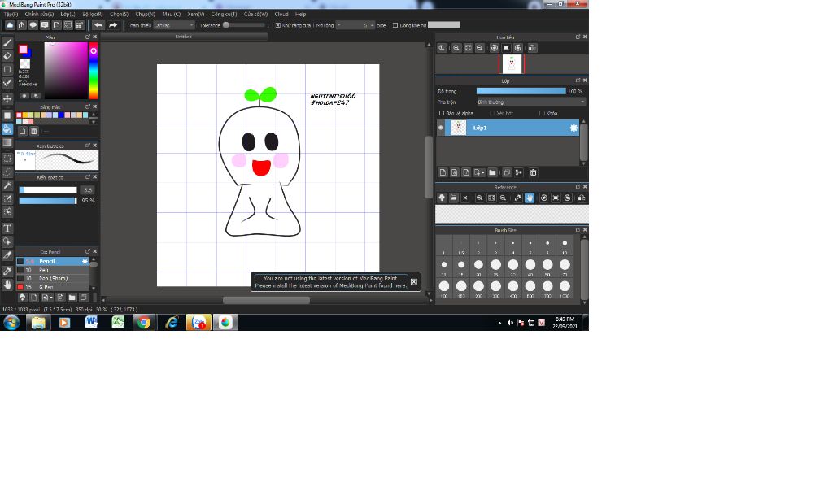Create a layer folder in layer panel
The height and width of the screenshot is (504, 833).
(492, 172)
